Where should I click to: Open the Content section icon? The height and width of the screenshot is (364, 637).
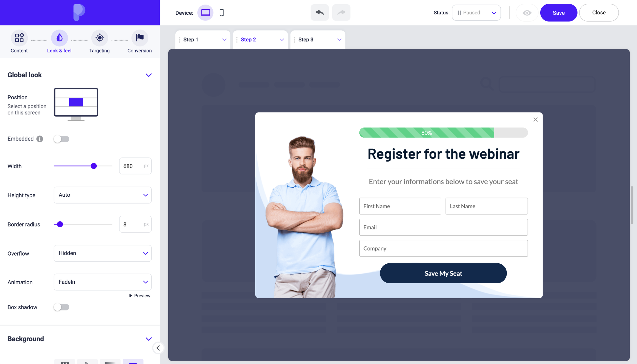point(19,38)
